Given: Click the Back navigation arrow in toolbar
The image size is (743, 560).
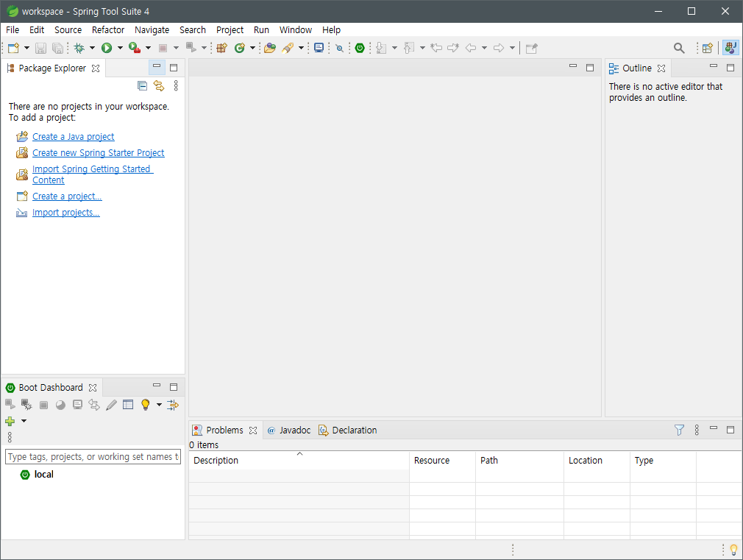Looking at the screenshot, I should 471,48.
